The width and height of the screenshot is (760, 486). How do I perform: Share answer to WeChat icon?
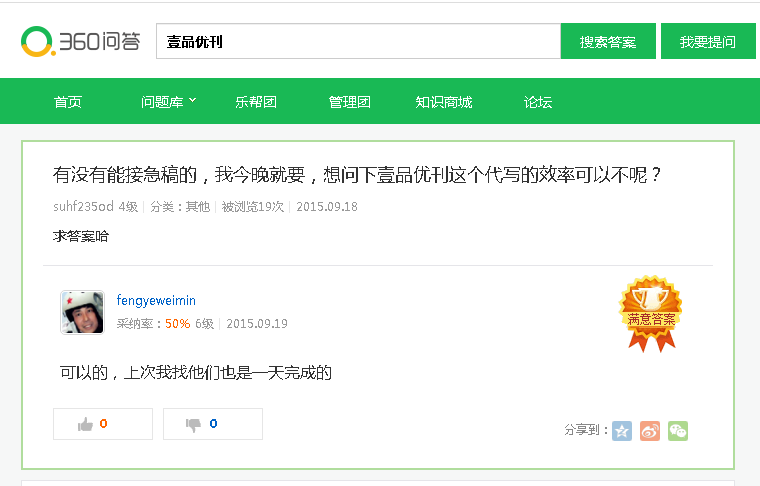pyautogui.click(x=678, y=431)
